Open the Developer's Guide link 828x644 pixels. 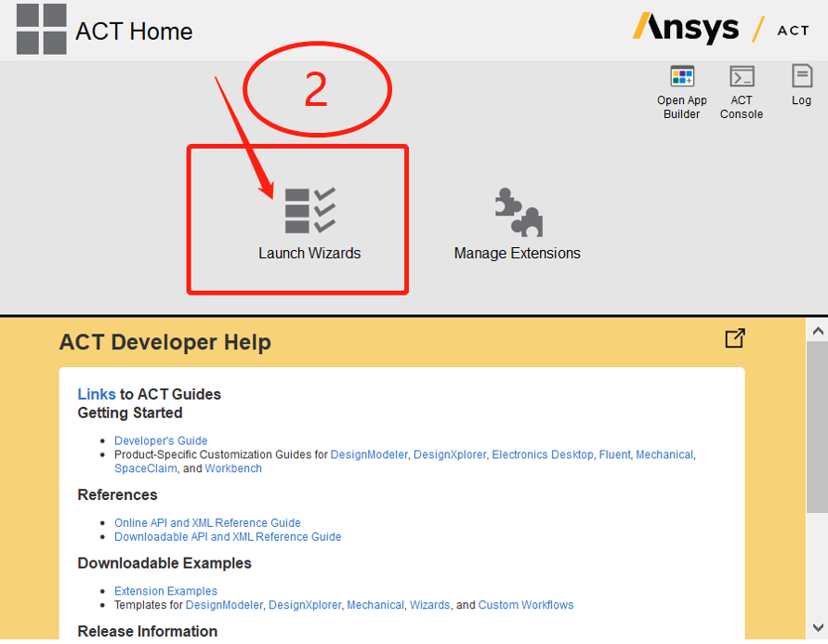coord(161,440)
